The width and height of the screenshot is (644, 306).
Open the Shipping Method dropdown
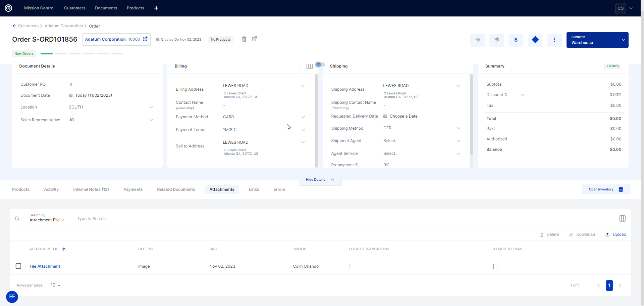(x=458, y=128)
